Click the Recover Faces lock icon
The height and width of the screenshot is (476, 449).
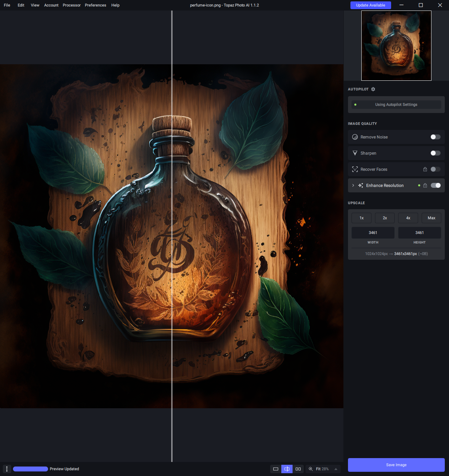425,169
